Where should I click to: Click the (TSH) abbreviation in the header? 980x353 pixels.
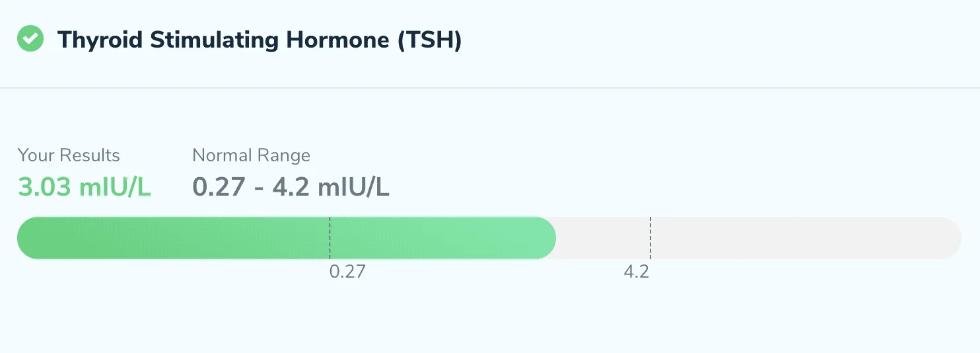(430, 40)
